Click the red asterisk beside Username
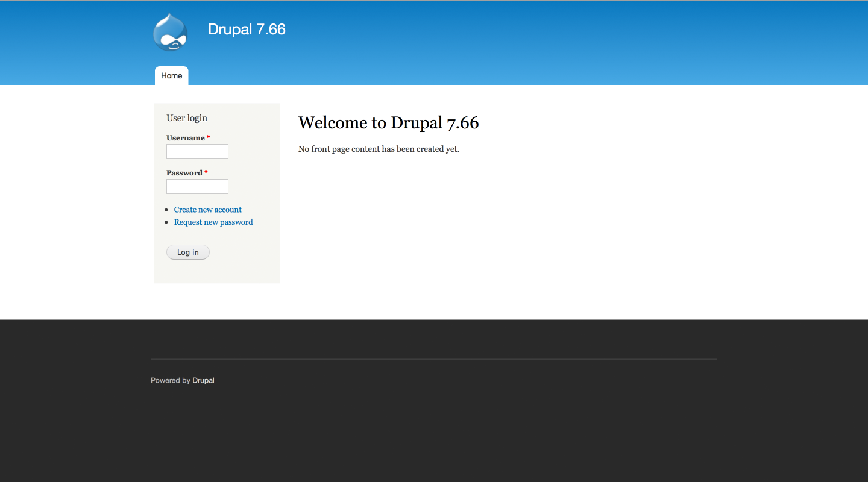This screenshot has width=868, height=482. (209, 138)
